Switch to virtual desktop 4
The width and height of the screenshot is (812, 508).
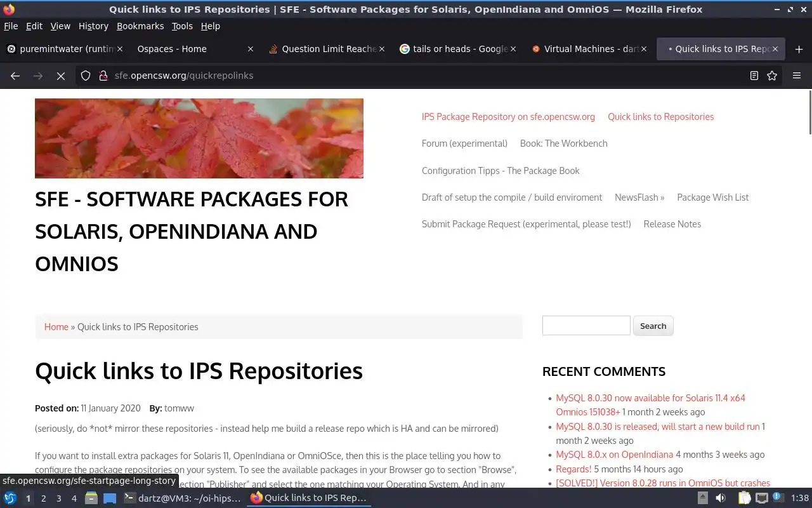pyautogui.click(x=74, y=498)
